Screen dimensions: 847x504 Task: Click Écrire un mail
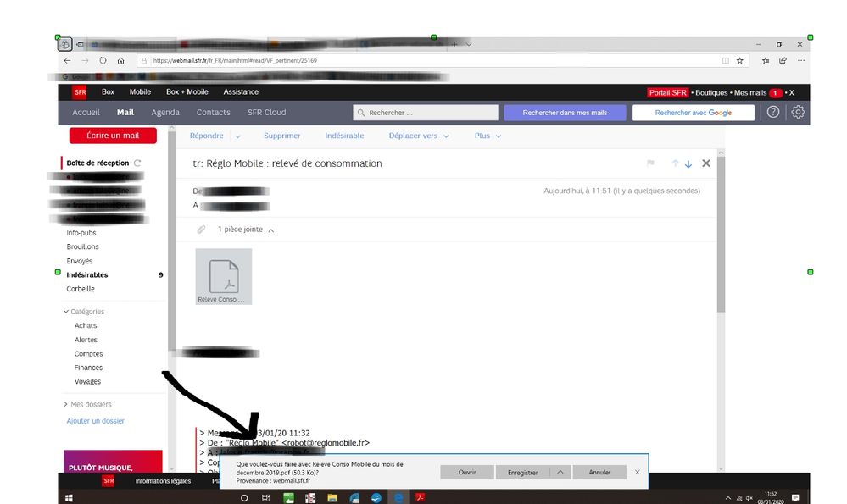(113, 136)
